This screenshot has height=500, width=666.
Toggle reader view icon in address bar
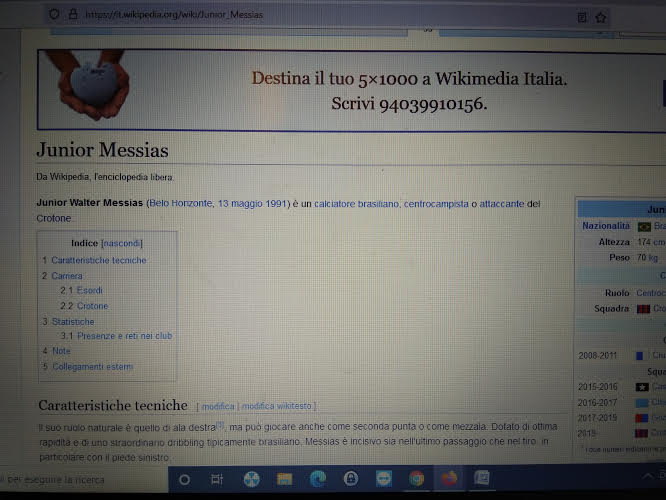pyautogui.click(x=581, y=16)
